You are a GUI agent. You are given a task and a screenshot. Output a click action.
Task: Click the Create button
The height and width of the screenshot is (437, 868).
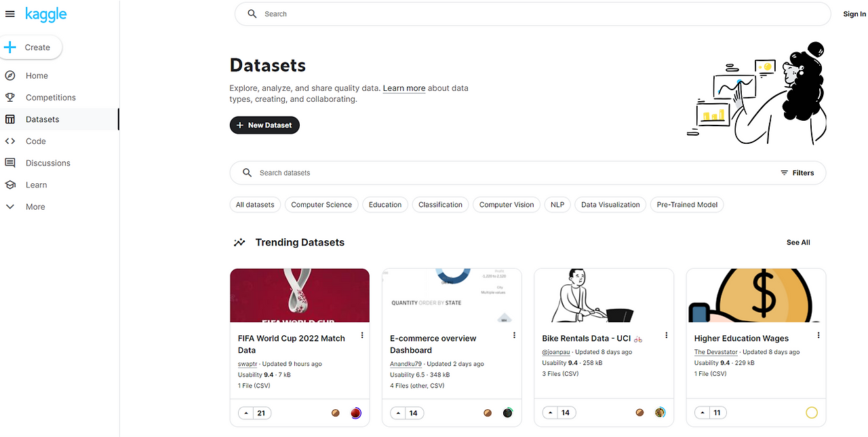(31, 47)
